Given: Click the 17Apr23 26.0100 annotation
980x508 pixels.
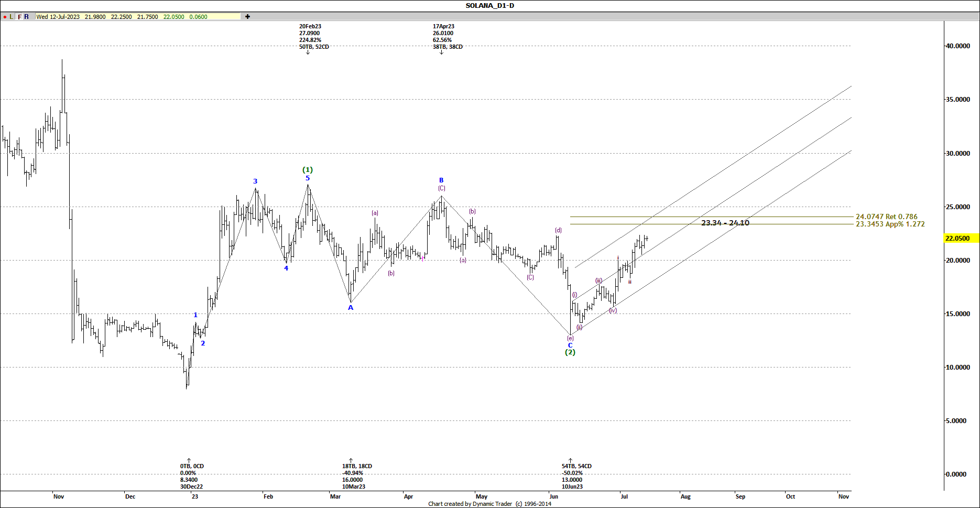Looking at the screenshot, I should point(448,37).
